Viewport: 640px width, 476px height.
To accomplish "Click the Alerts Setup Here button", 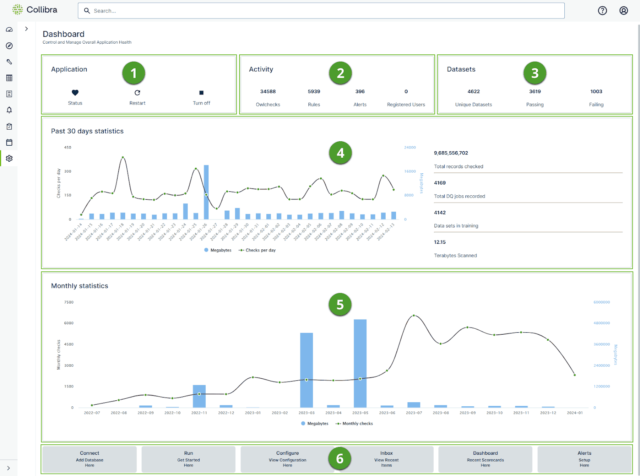I will (584, 459).
